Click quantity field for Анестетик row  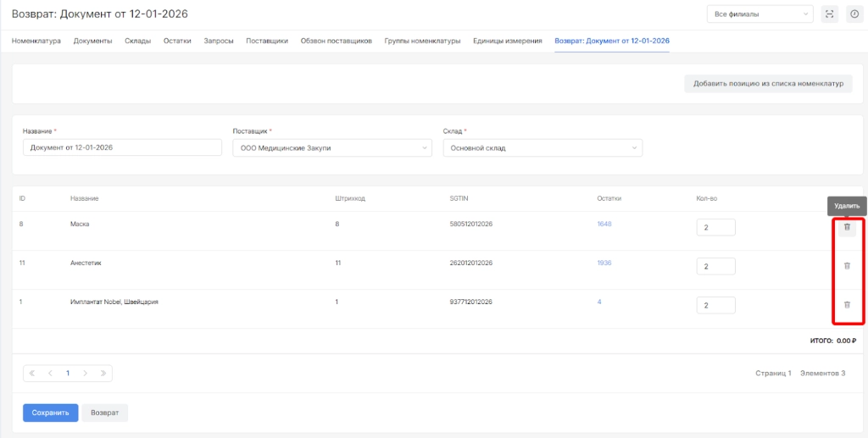tap(715, 266)
